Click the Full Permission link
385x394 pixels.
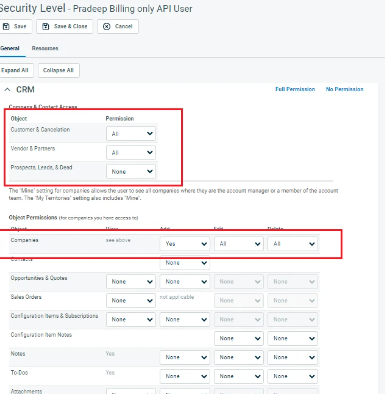(295, 89)
